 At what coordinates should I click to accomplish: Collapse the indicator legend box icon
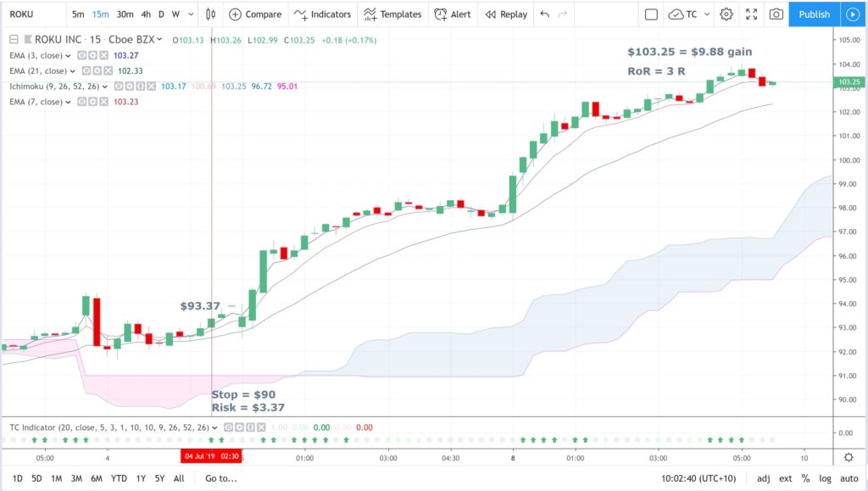14,39
